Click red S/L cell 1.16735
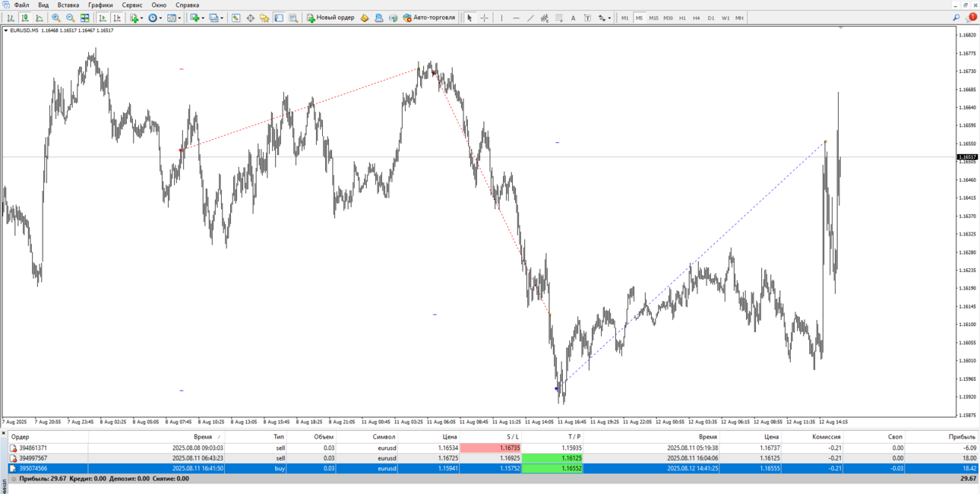Viewport: 980px width, 494px height. click(x=491, y=448)
